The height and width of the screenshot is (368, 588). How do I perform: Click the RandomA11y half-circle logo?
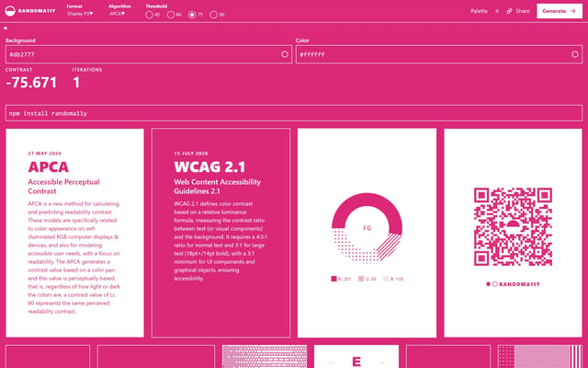tap(10, 11)
